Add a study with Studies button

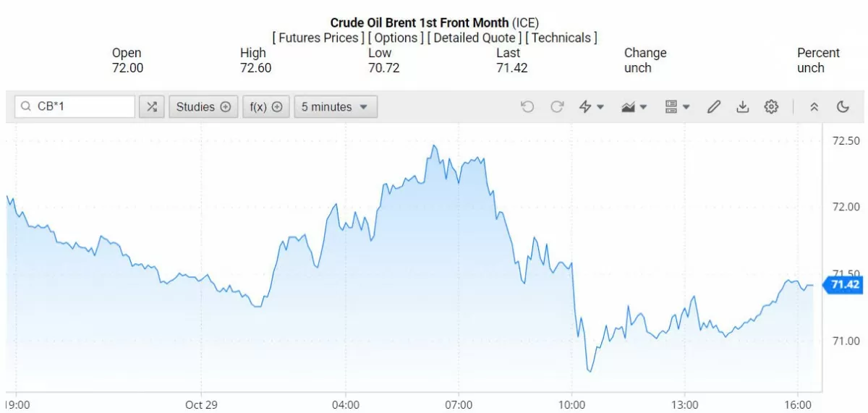pos(203,107)
